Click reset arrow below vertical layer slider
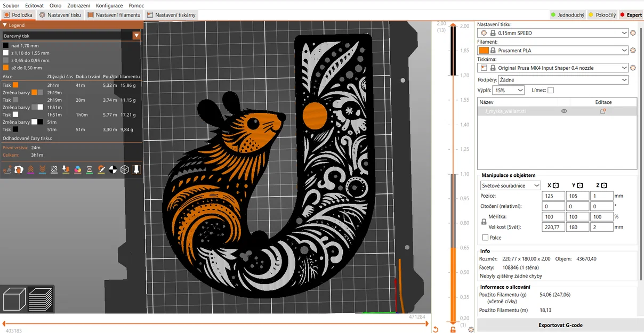The height and width of the screenshot is (333, 644). pyautogui.click(x=436, y=330)
